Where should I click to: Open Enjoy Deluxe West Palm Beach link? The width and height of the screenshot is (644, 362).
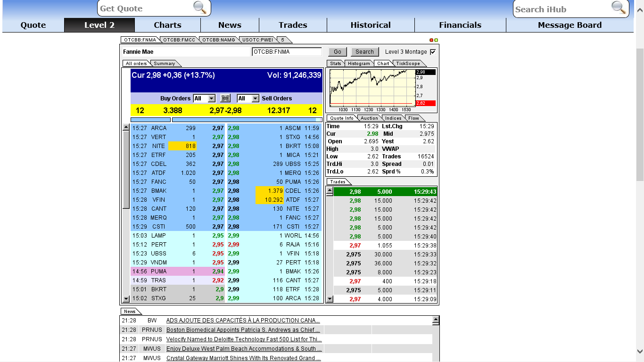point(244,349)
